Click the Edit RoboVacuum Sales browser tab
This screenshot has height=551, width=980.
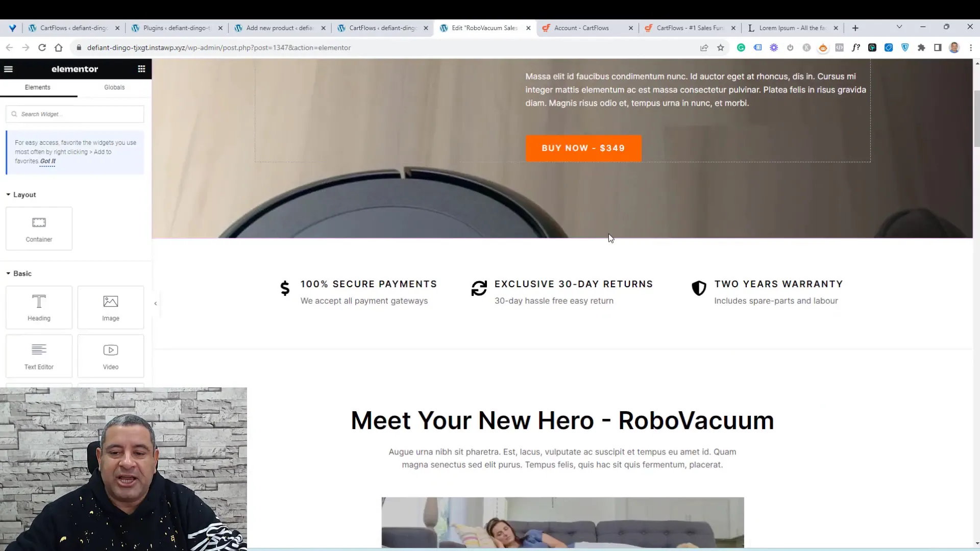pyautogui.click(x=483, y=28)
